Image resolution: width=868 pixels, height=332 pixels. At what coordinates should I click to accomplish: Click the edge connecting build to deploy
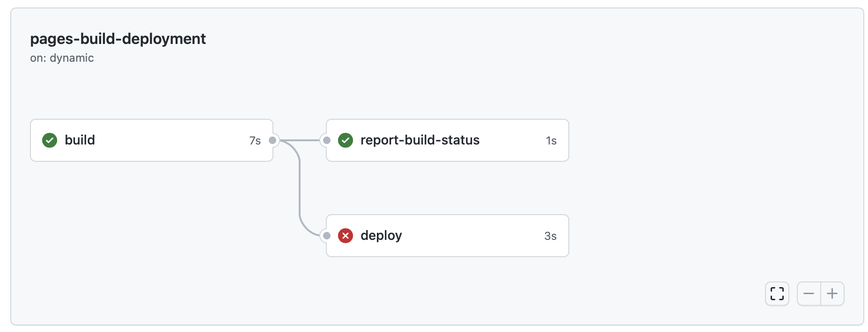[x=299, y=187]
